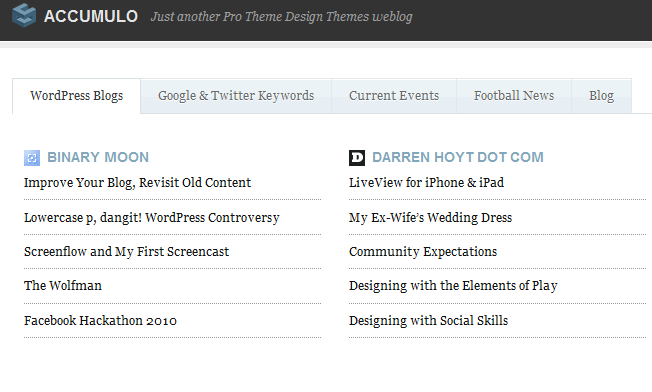
Task: Open the Current Events tab
Action: (394, 96)
